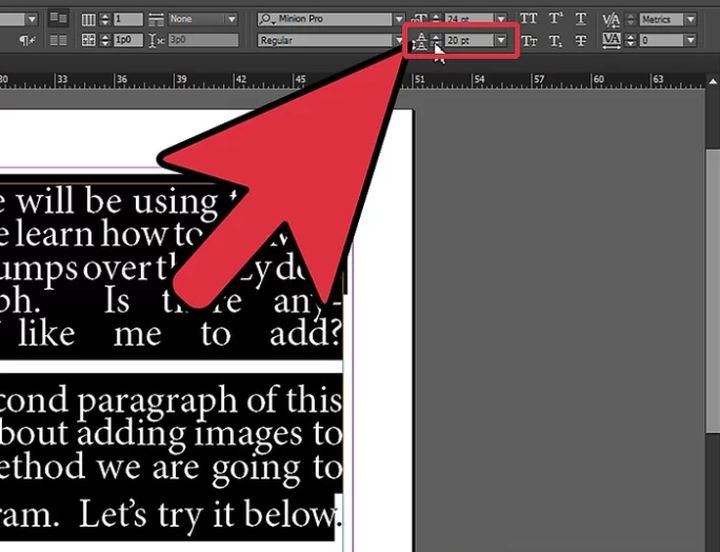Click the 1p0 gutter field

coord(128,40)
